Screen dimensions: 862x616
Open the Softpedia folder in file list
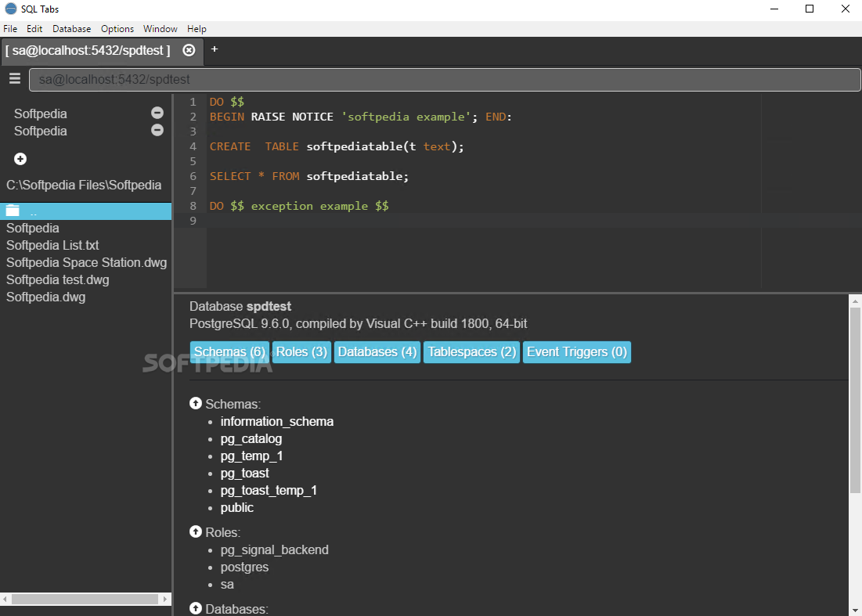click(x=32, y=228)
